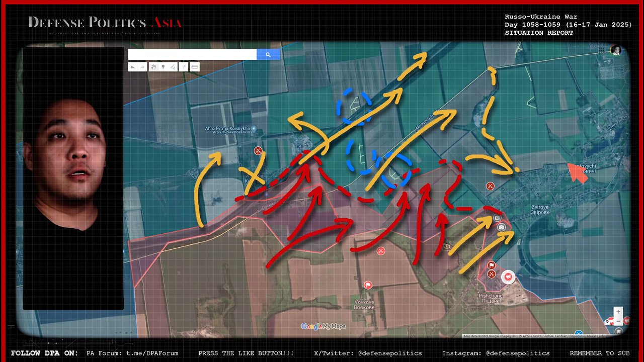The width and height of the screenshot is (644, 362).
Task: Open the user avatar at top right
Action: click(x=615, y=50)
